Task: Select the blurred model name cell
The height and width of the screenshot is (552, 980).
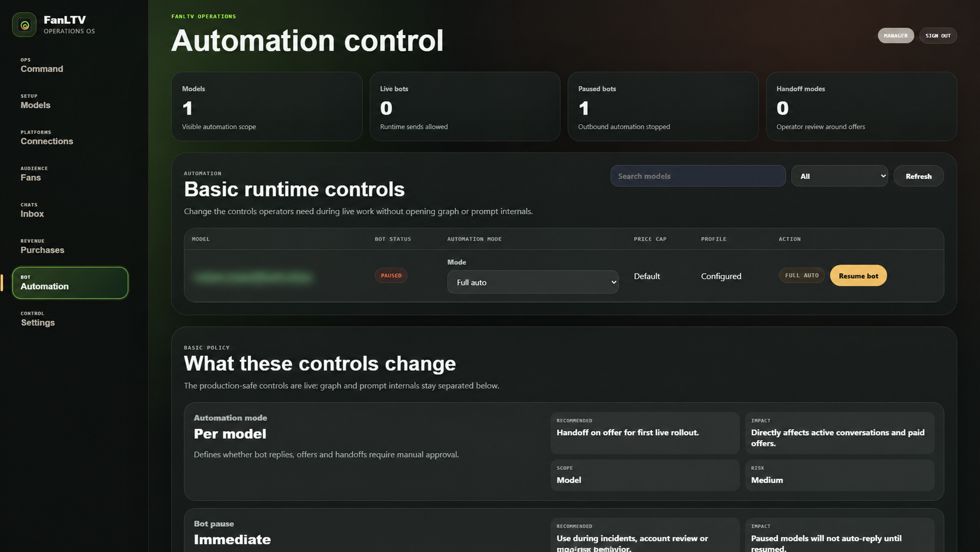Action: (253, 277)
